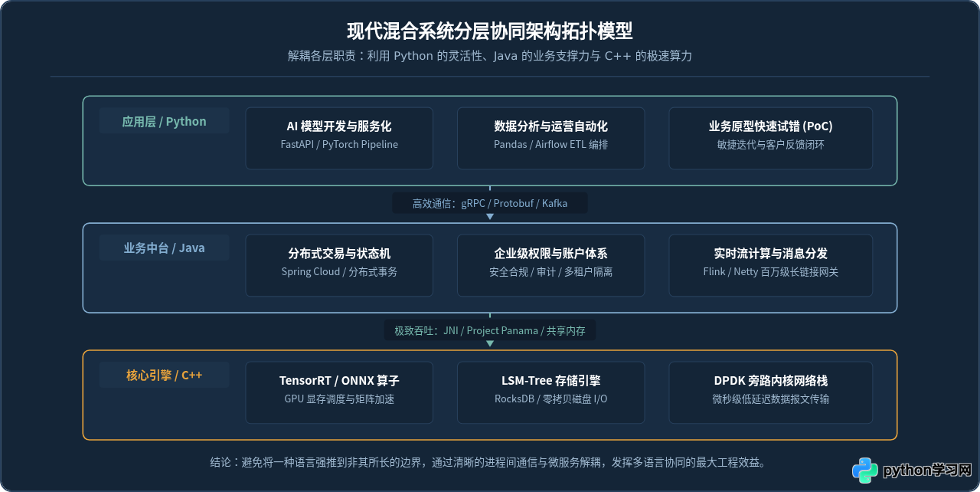Click the GPU 显存调度与矩阵加速 text
Image resolution: width=980 pixels, height=492 pixels.
[x=339, y=399]
